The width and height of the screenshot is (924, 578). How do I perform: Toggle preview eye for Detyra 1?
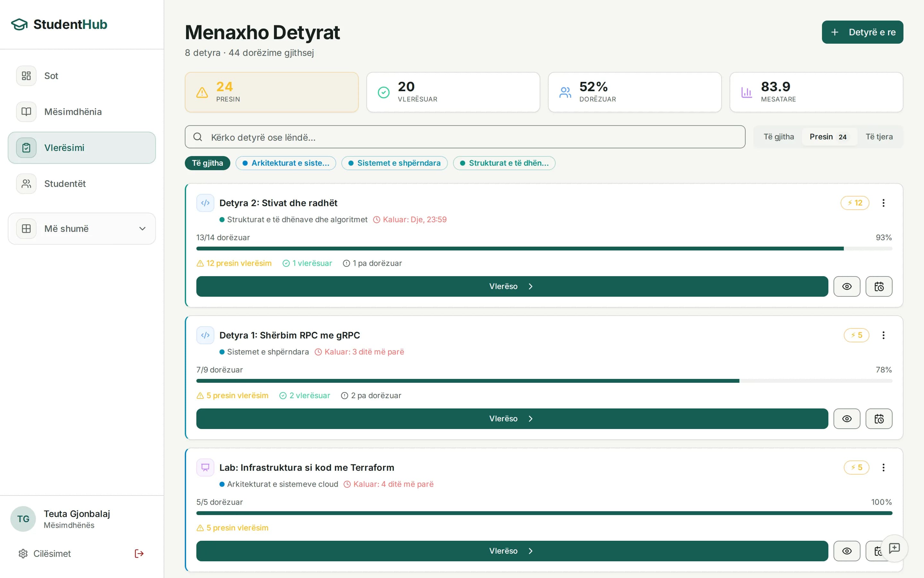(x=846, y=419)
